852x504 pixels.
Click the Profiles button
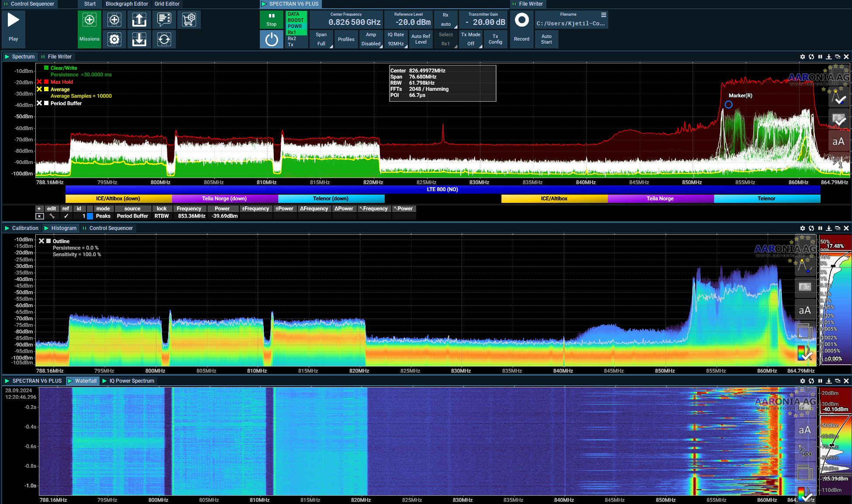click(x=346, y=39)
